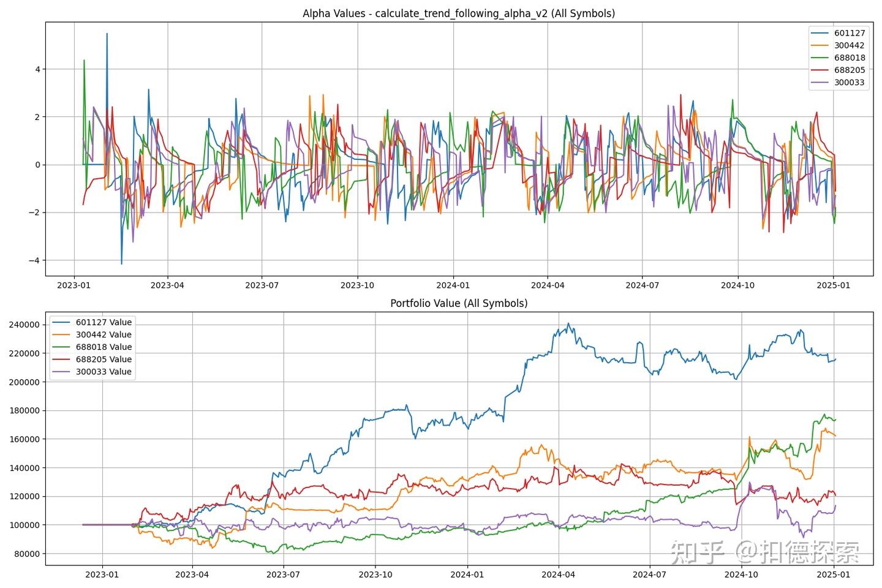The image size is (882, 588).
Task: Click "2023-10" x-axis label under Portfolio Value chart
Action: [x=375, y=575]
